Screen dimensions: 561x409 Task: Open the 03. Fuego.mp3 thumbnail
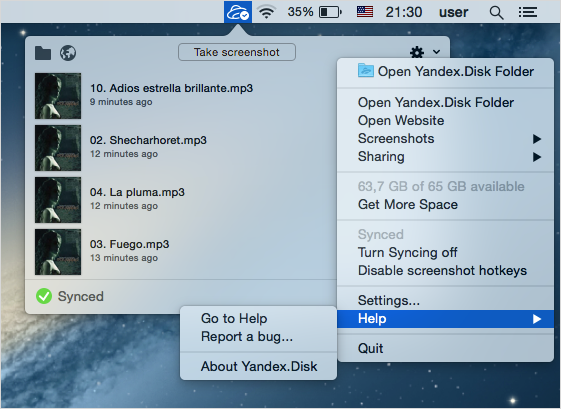point(58,252)
